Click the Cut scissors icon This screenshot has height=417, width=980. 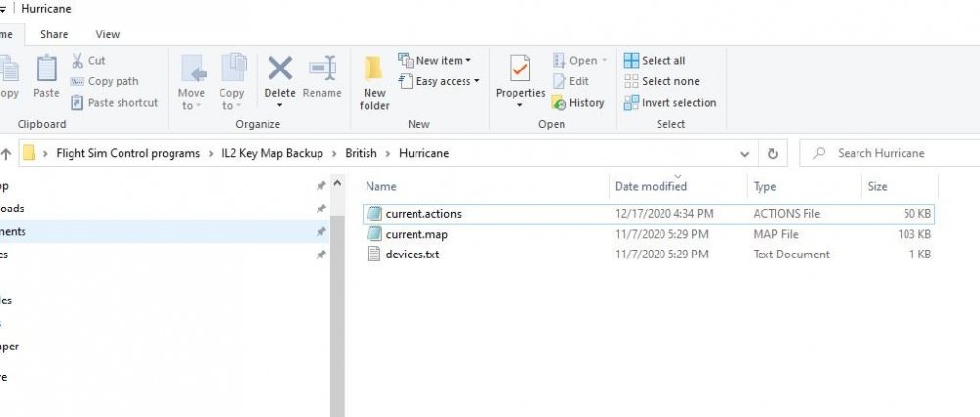point(77,61)
